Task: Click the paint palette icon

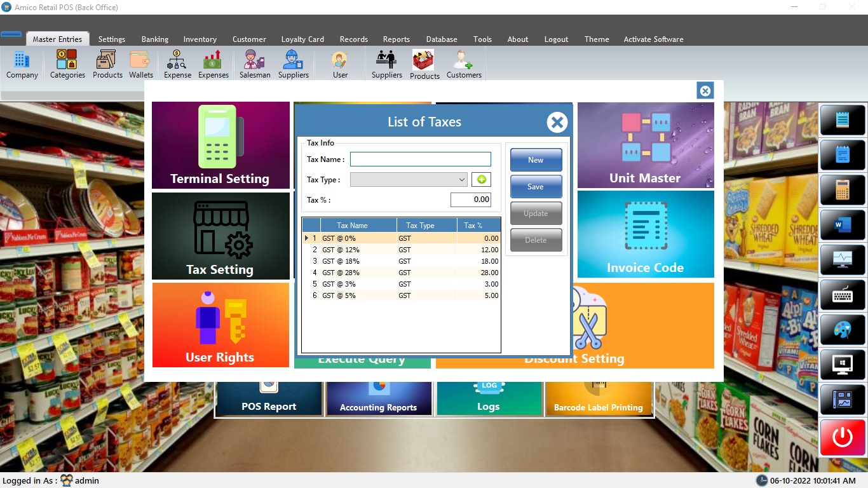Action: [x=843, y=330]
